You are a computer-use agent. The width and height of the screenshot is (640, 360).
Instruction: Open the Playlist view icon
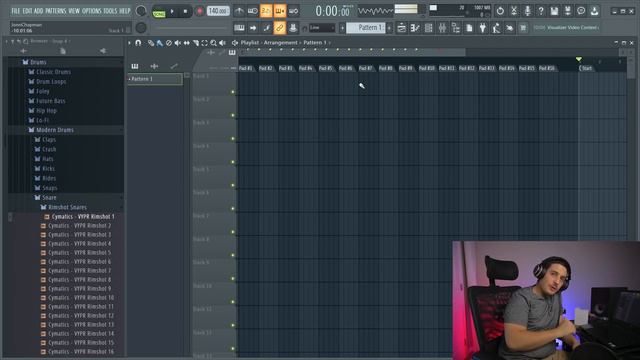[x=402, y=28]
